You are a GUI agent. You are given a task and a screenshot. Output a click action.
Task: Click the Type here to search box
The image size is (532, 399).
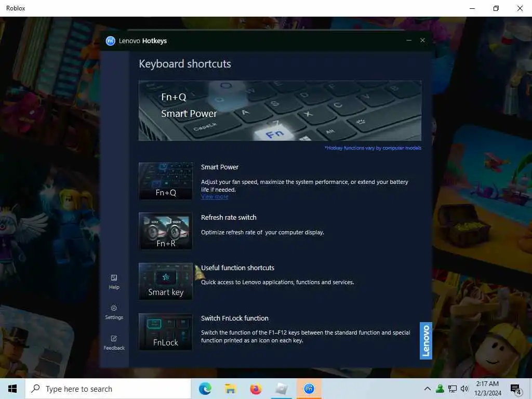(x=108, y=389)
